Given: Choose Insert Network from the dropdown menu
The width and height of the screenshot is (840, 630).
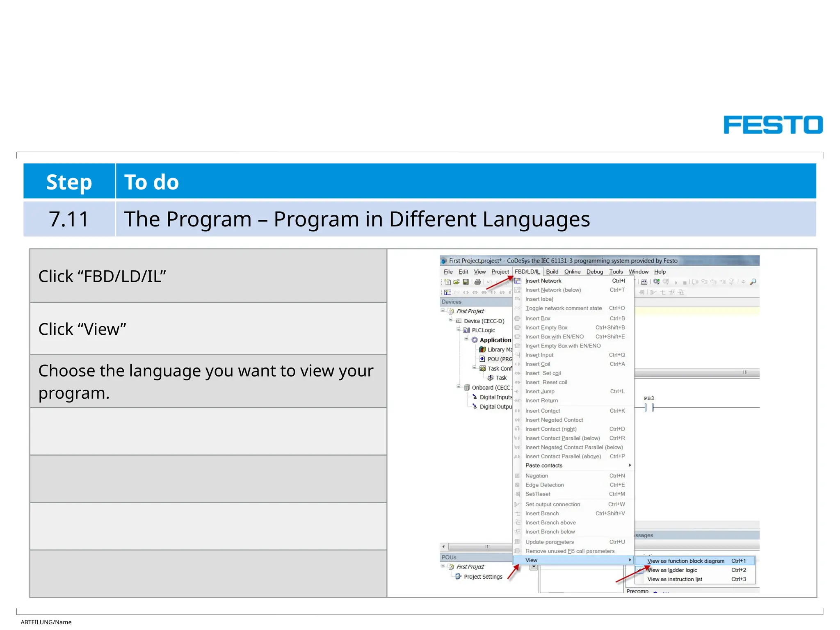Looking at the screenshot, I should coord(573,281).
